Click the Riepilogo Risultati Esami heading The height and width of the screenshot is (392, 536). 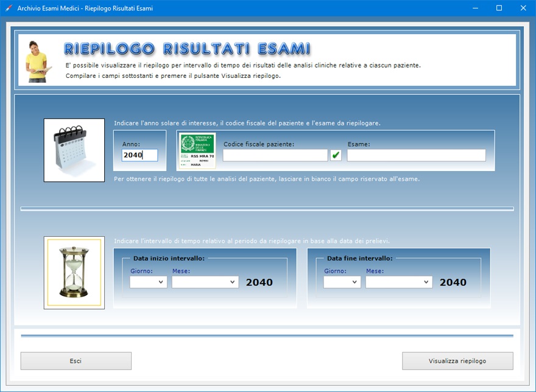click(187, 49)
